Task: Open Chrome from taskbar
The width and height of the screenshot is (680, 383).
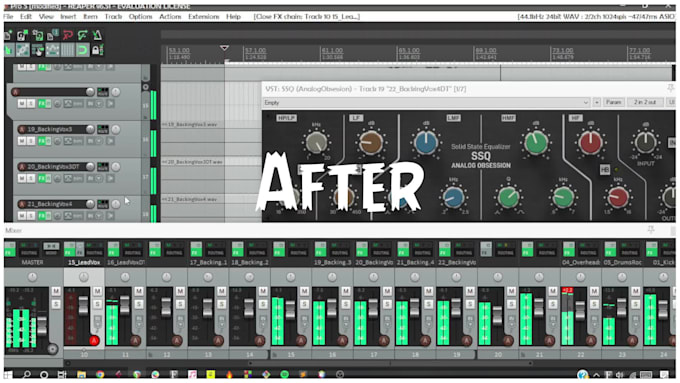Action: [x=100, y=374]
